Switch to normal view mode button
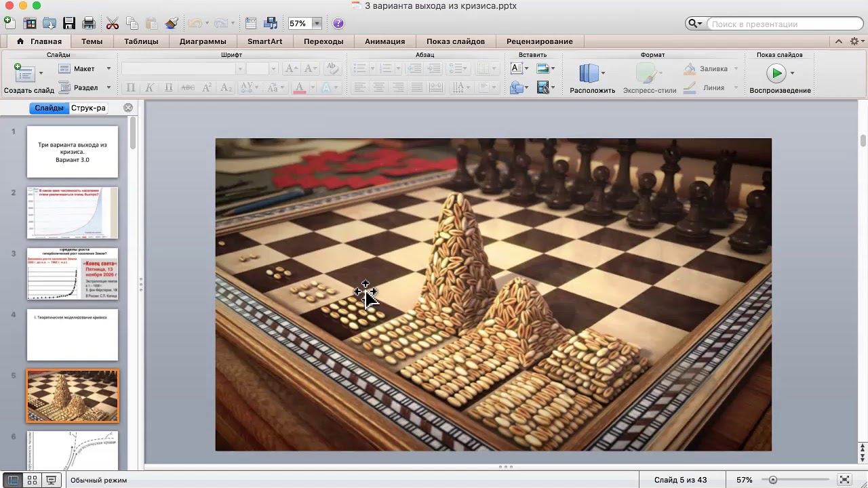This screenshot has height=488, width=868. (13, 480)
